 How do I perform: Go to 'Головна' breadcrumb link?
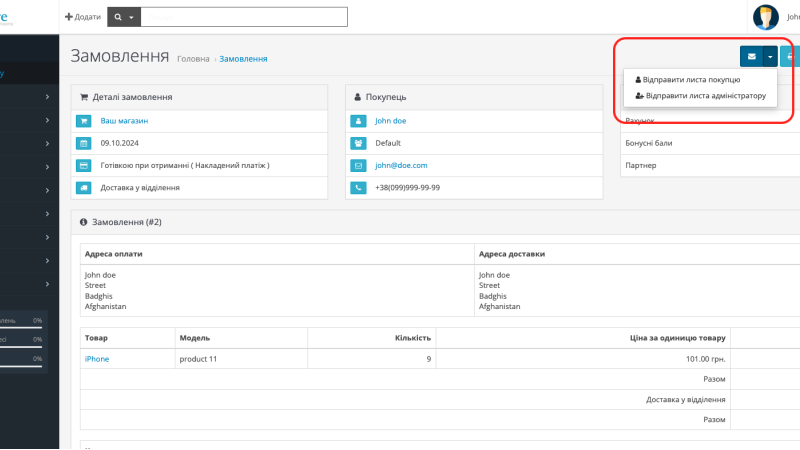pyautogui.click(x=193, y=59)
